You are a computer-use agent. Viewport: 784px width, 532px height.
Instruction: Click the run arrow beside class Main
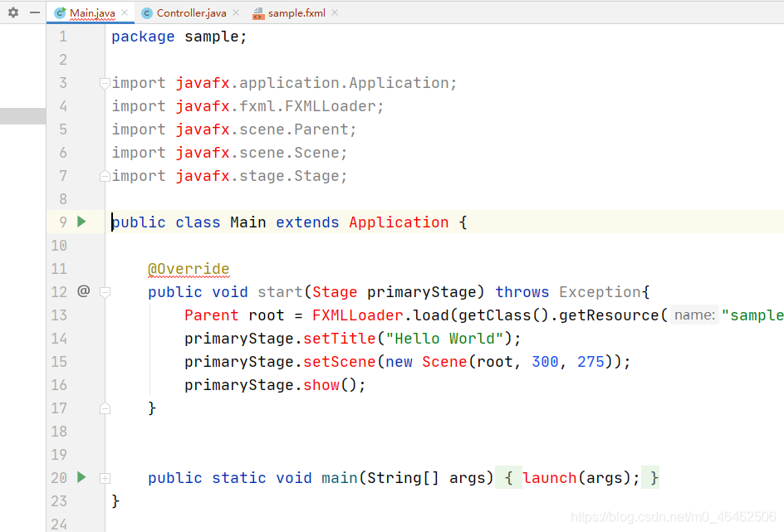81,222
